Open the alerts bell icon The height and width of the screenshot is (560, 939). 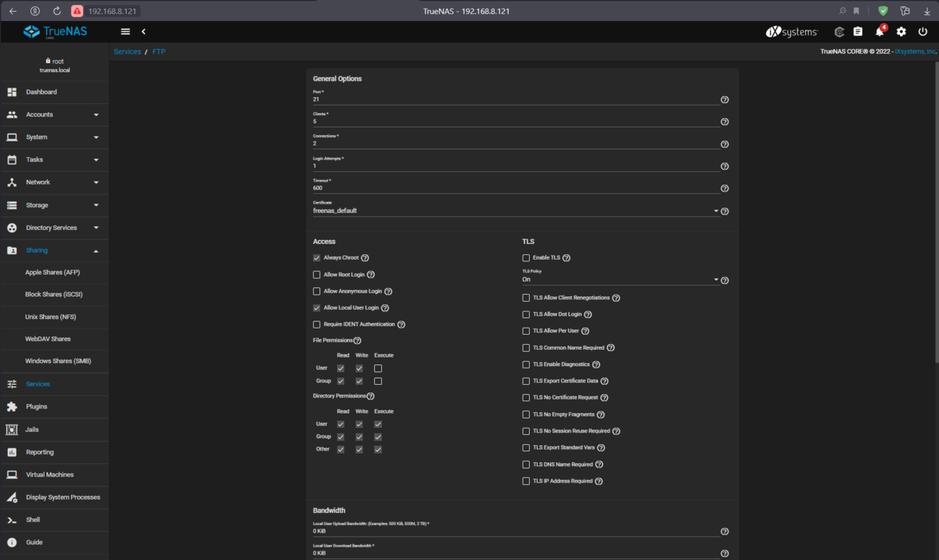point(880,31)
